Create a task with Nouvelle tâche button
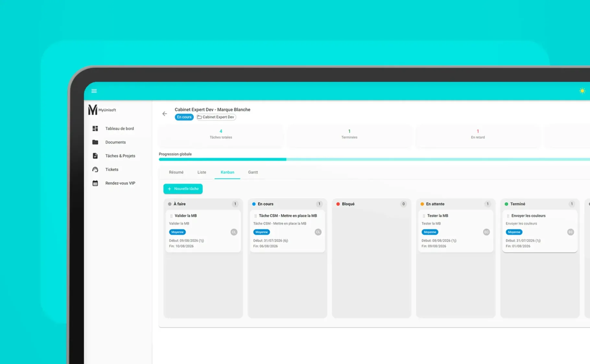This screenshot has width=590, height=364. [x=183, y=189]
